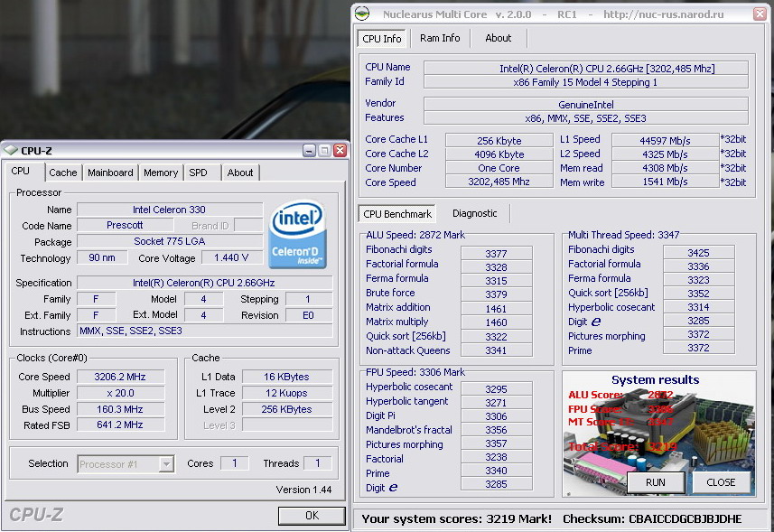Viewport: 774px width, 532px height.
Task: Click the Core Cache L2 4096 Kbyte value
Action: click(x=499, y=154)
